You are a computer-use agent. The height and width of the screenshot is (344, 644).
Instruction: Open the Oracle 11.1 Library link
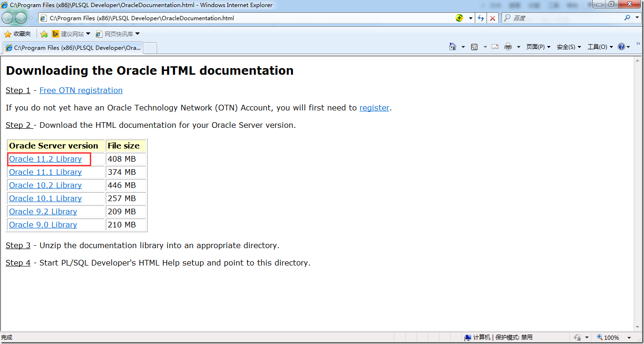46,172
